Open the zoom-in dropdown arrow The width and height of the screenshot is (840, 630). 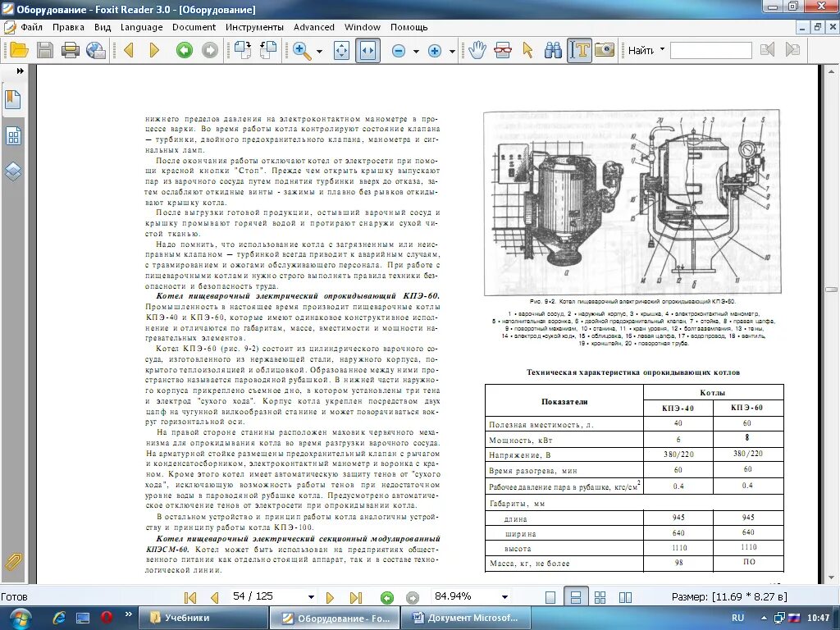click(x=452, y=52)
